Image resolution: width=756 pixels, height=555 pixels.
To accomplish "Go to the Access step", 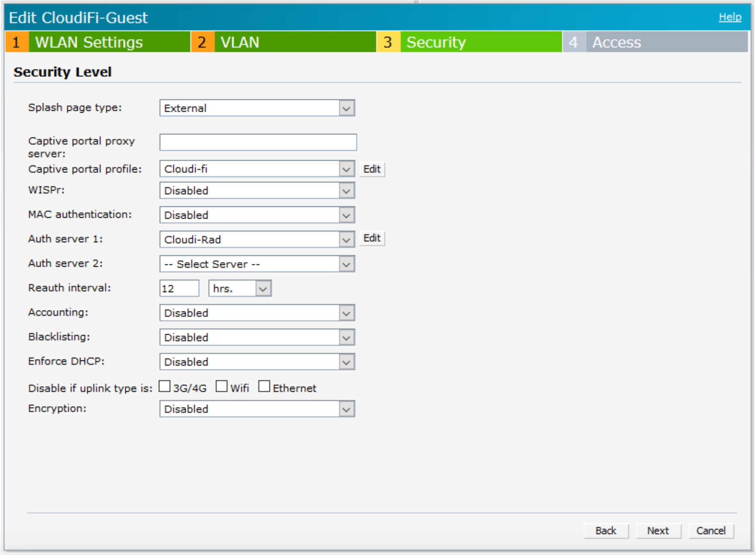I will (616, 42).
